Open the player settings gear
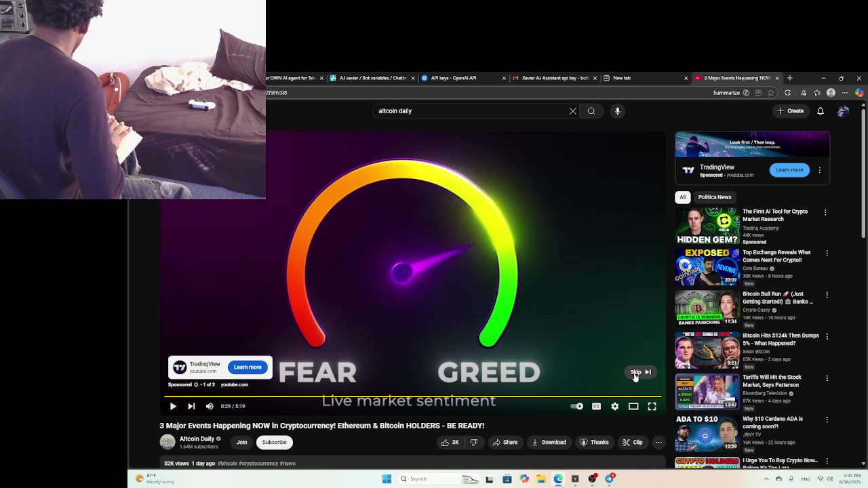The image size is (868, 488). click(x=615, y=406)
